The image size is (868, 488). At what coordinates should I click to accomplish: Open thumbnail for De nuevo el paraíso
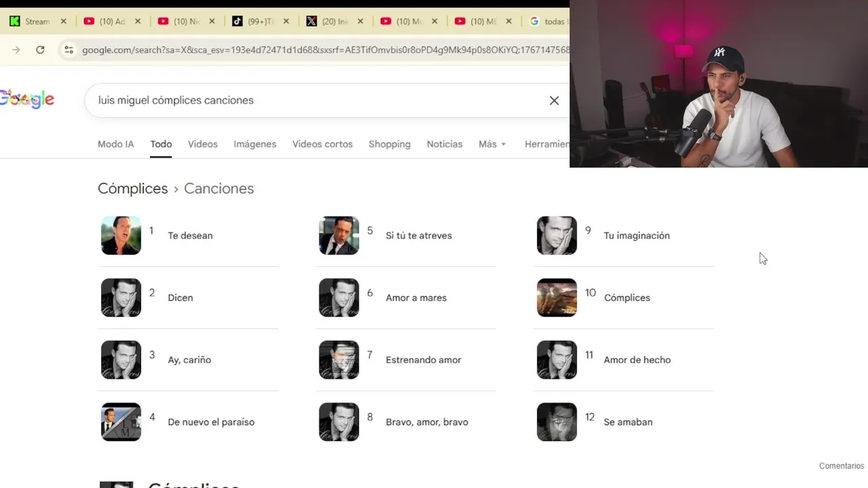click(x=121, y=422)
